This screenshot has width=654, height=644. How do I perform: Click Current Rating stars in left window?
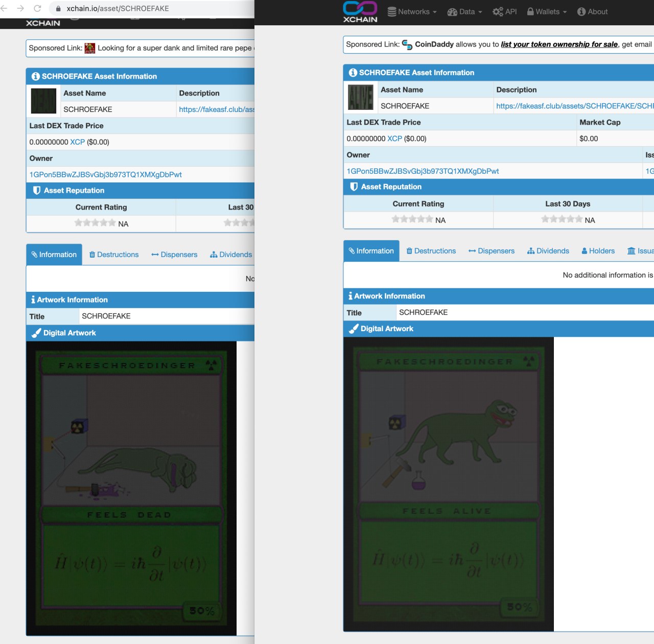click(95, 223)
